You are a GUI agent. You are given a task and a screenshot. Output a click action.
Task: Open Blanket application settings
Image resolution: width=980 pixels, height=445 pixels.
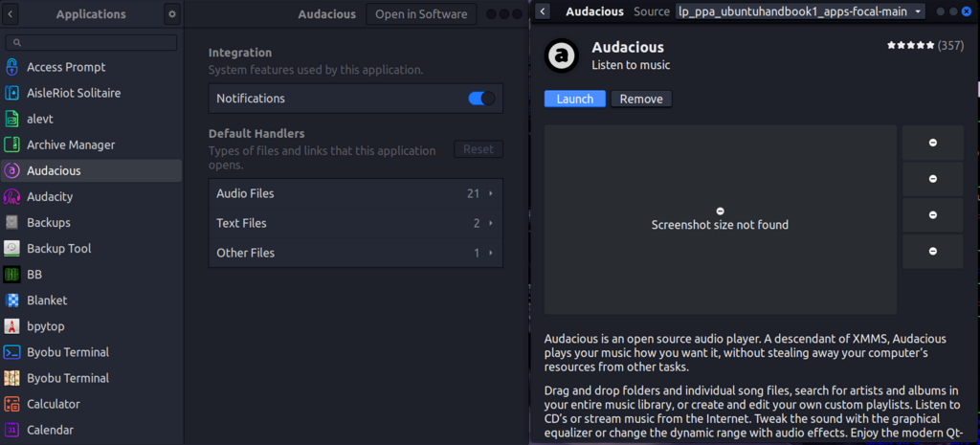(91, 300)
